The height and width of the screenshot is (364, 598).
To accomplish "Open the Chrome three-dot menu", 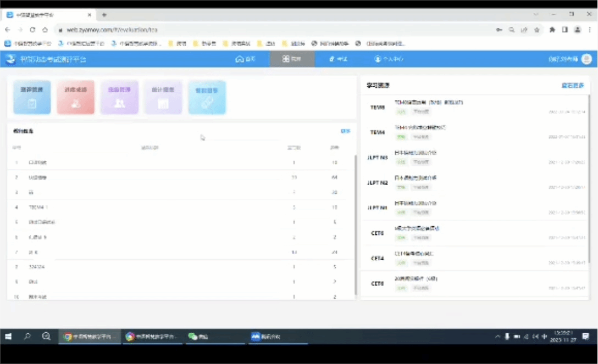I will (590, 30).
